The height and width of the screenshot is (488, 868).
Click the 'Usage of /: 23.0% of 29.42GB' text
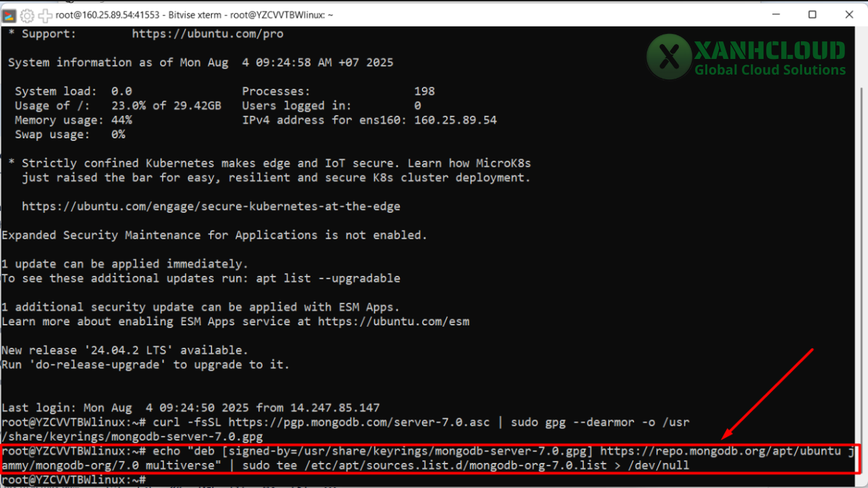tap(118, 106)
